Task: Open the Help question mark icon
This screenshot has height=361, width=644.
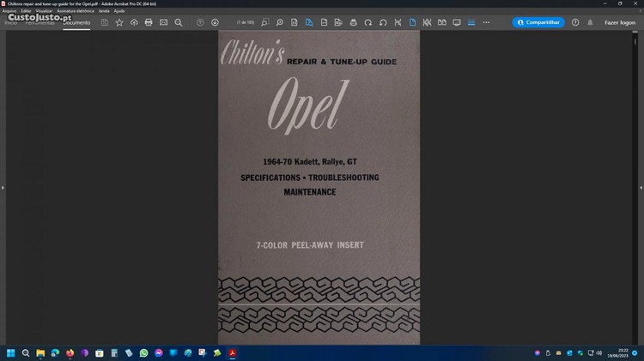Action: (575, 22)
